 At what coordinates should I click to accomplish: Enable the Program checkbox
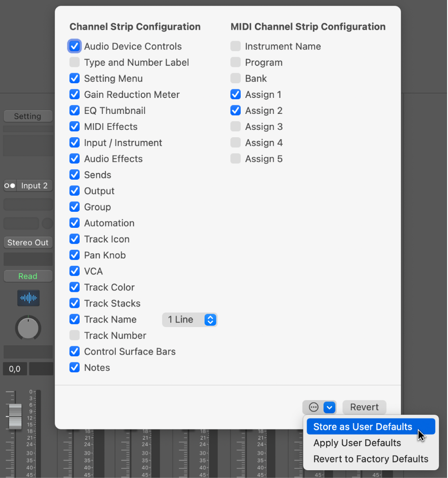(235, 62)
